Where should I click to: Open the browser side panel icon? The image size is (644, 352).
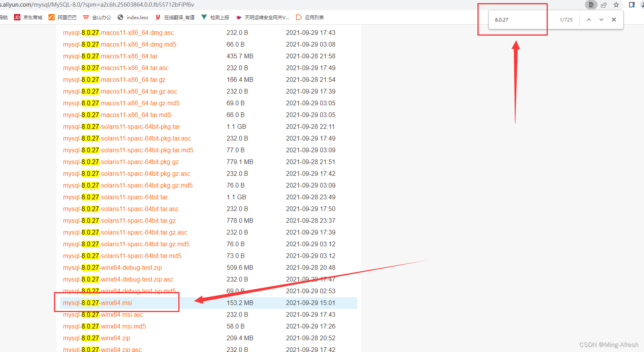coord(631,5)
